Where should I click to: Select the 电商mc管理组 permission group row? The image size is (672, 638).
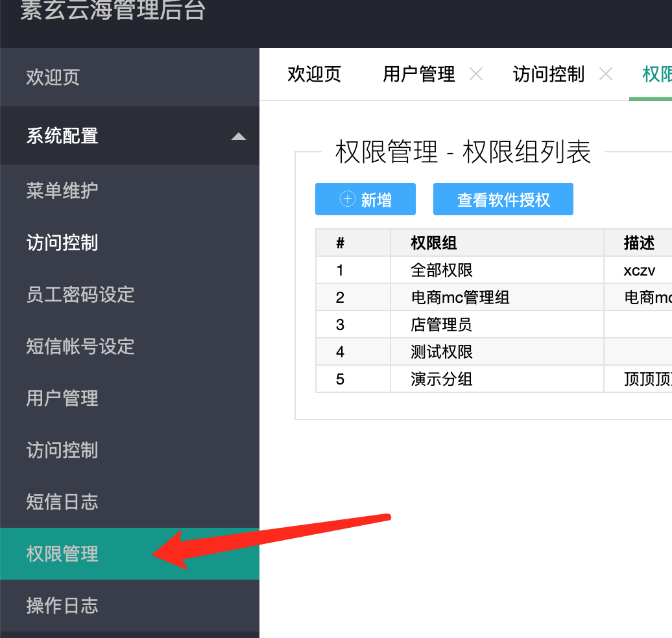point(460,298)
